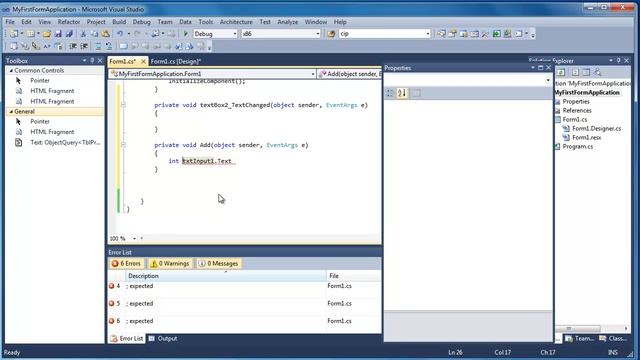Click the Cut scissors icon
640x360 pixels.
pos(83,34)
